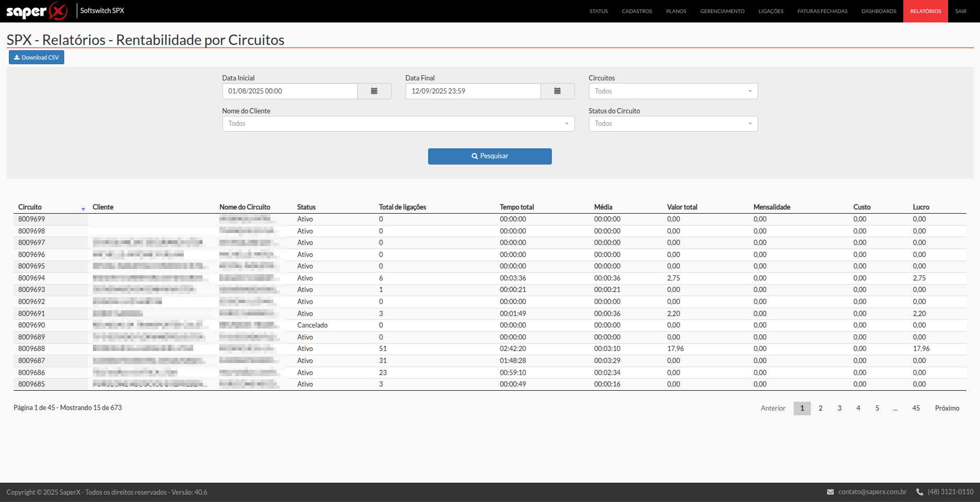Go to results page 3
This screenshot has height=502, width=980.
[x=840, y=408]
